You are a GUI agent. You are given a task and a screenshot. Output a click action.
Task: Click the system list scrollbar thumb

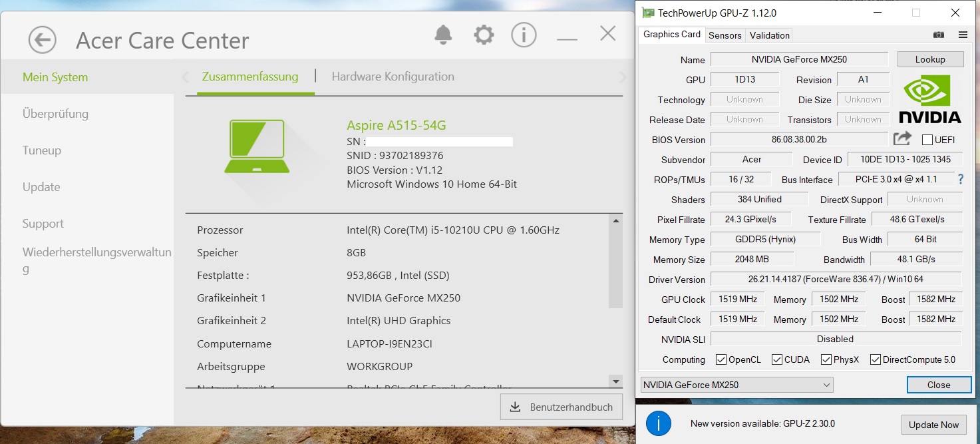coord(616,268)
